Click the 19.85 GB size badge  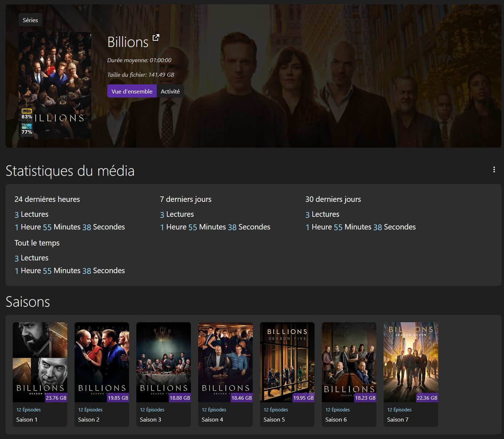(118, 398)
